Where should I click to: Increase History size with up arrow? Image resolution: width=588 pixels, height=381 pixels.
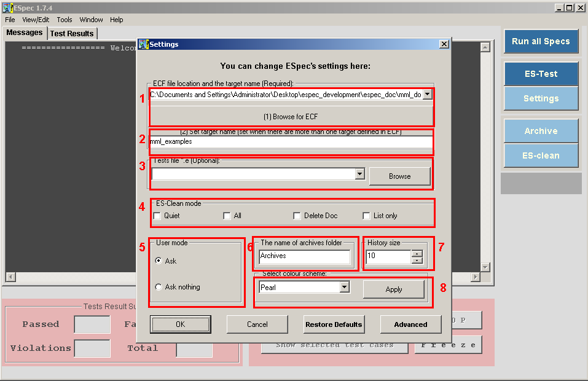coord(417,254)
